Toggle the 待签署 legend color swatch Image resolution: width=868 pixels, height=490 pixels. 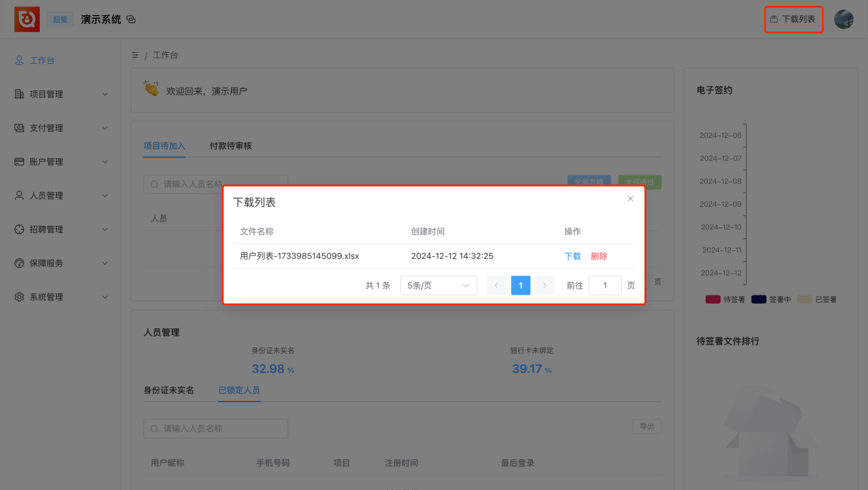[713, 299]
